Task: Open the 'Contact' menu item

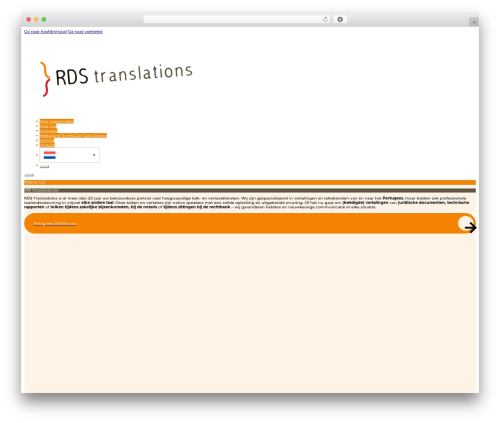Action: tap(47, 145)
